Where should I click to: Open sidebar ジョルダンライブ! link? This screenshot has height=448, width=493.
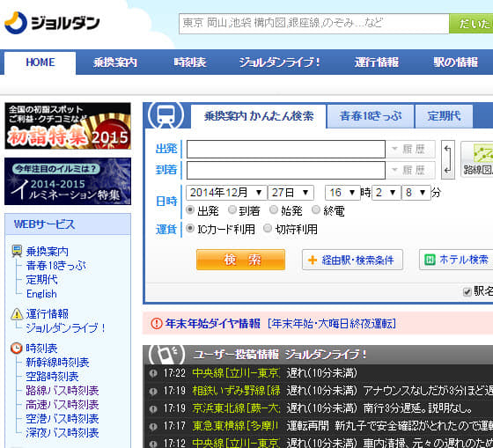pyautogui.click(x=65, y=328)
